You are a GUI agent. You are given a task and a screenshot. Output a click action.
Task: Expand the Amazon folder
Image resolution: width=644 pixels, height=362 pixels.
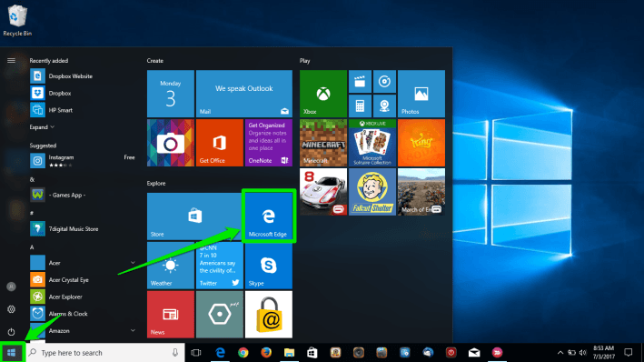[82, 331]
